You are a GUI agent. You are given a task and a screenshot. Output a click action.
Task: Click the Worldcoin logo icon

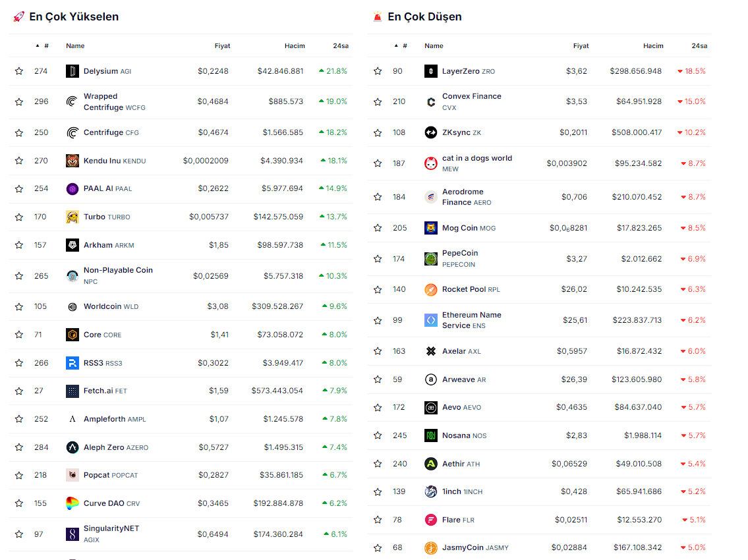72,306
